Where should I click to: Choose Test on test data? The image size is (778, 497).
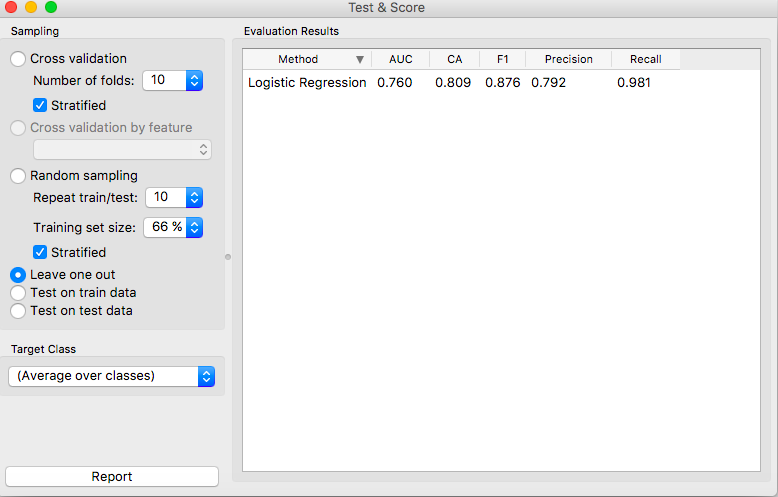(18, 311)
